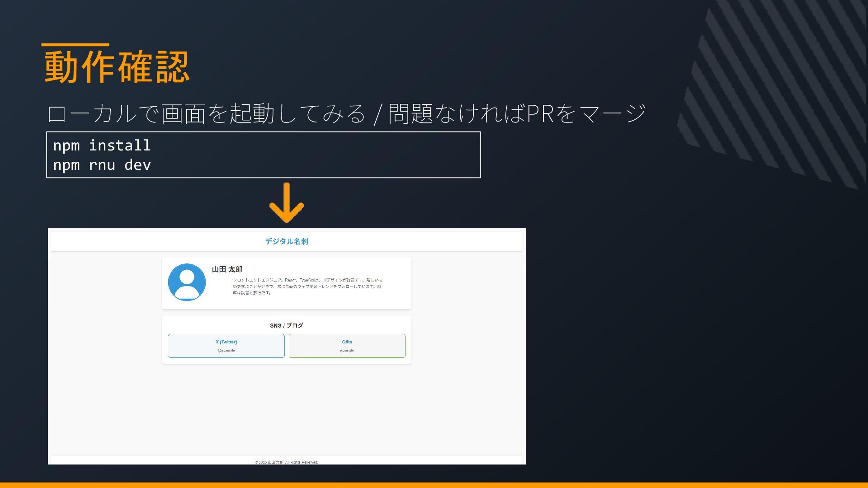Image resolution: width=868 pixels, height=488 pixels.
Task: Click the npm rnu dev command line
Action: [102, 165]
